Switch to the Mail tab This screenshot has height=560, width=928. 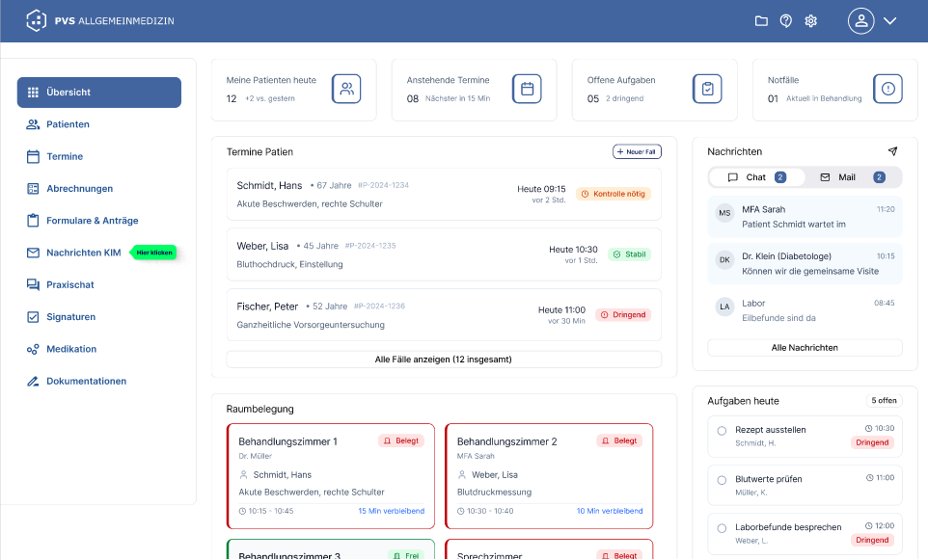coord(853,177)
